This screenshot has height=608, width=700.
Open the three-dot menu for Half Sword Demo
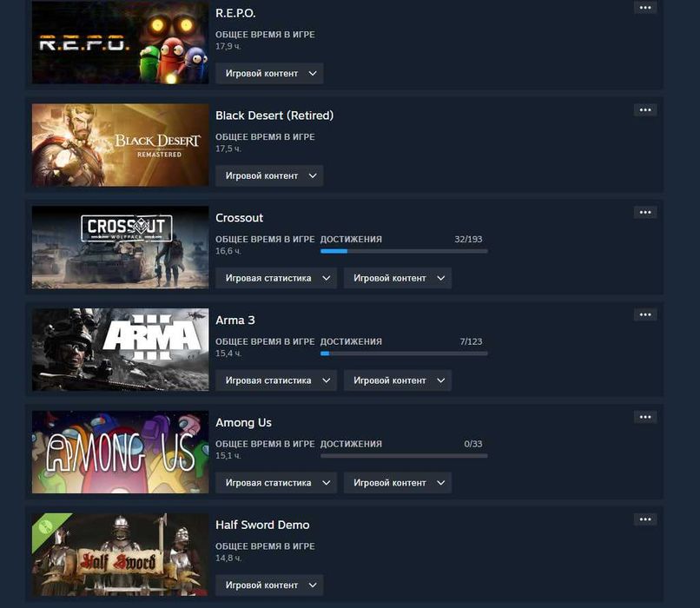click(x=645, y=519)
